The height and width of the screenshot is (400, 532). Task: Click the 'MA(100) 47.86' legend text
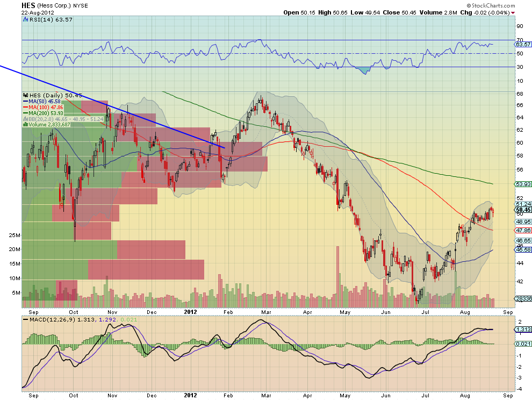(x=46, y=108)
